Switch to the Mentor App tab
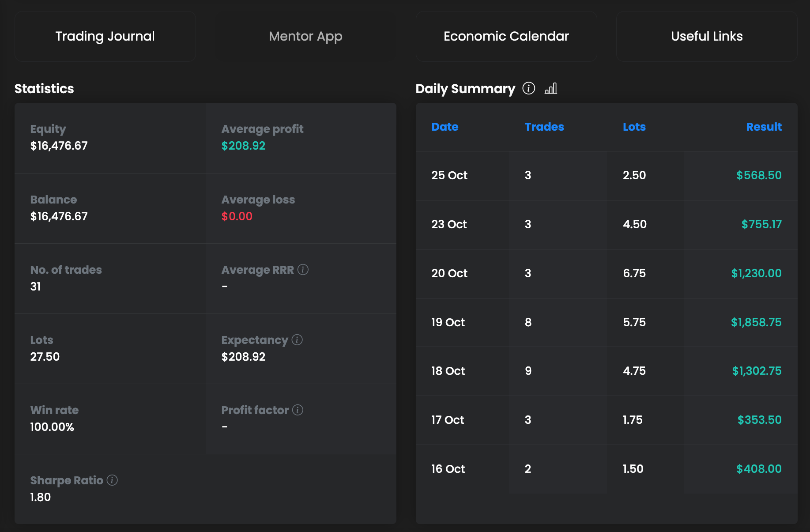The width and height of the screenshot is (810, 532). click(305, 36)
